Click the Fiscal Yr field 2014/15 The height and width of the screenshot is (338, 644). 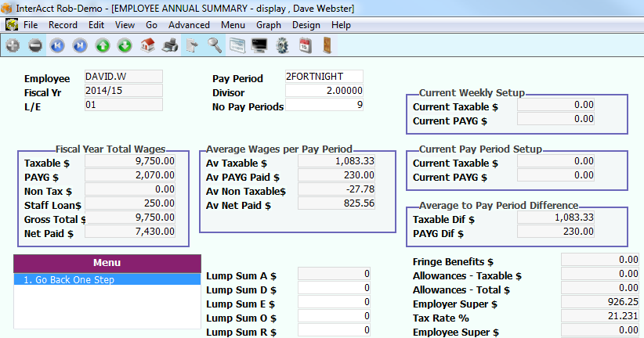pyautogui.click(x=124, y=91)
